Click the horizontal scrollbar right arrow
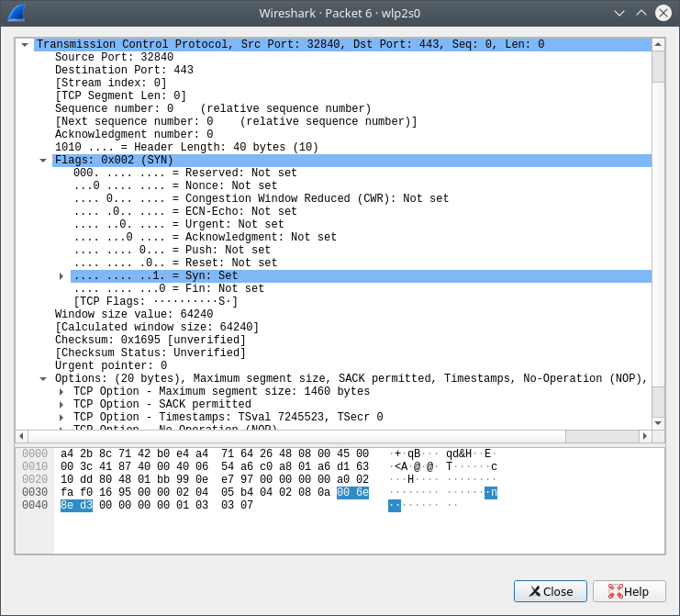The image size is (680, 616). pos(645,436)
